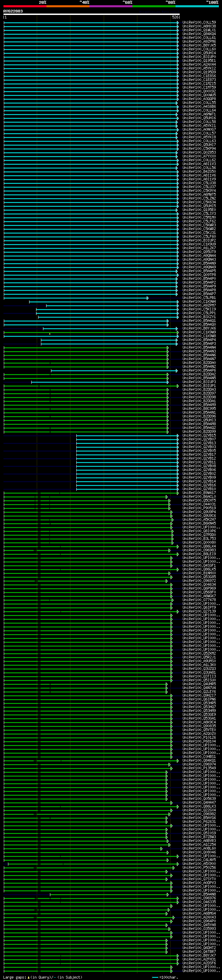Click UniRef100_Q86LK4 label
The width and height of the screenshot is (222, 980).
click(199, 546)
